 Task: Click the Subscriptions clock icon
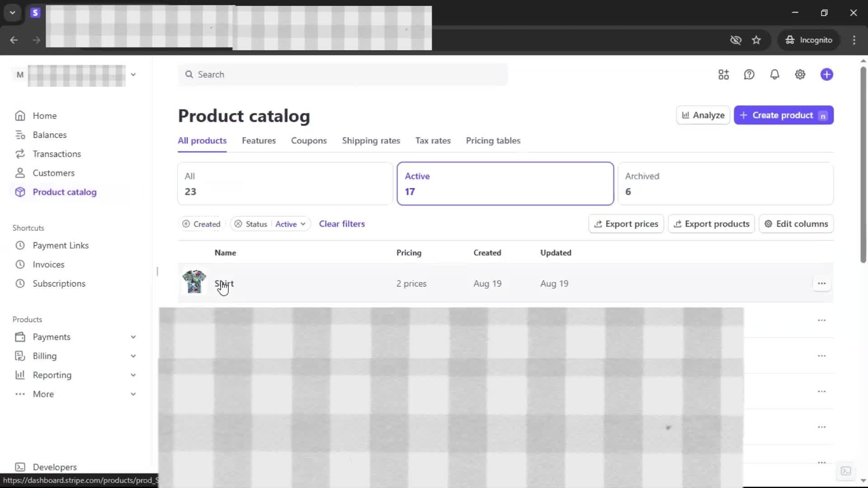click(x=20, y=283)
